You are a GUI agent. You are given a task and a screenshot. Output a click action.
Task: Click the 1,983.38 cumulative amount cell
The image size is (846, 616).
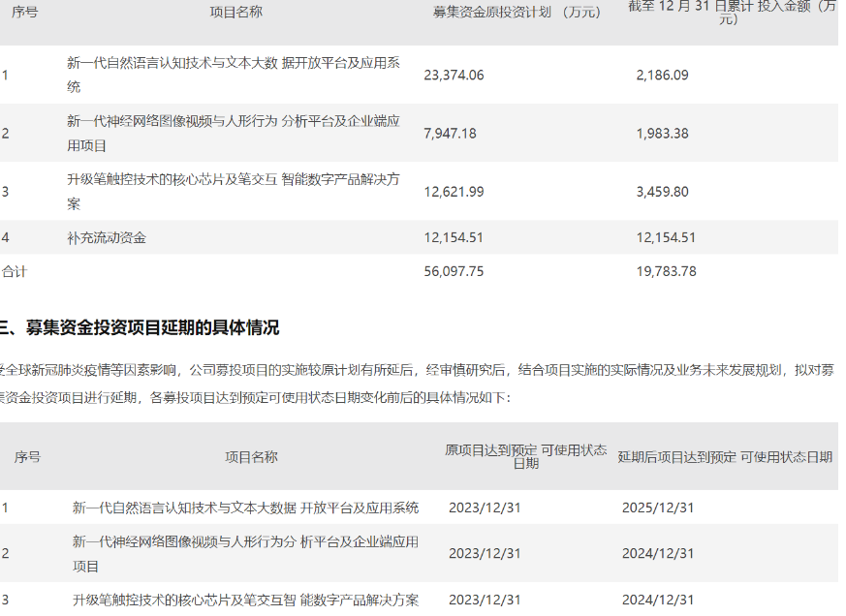click(x=662, y=133)
